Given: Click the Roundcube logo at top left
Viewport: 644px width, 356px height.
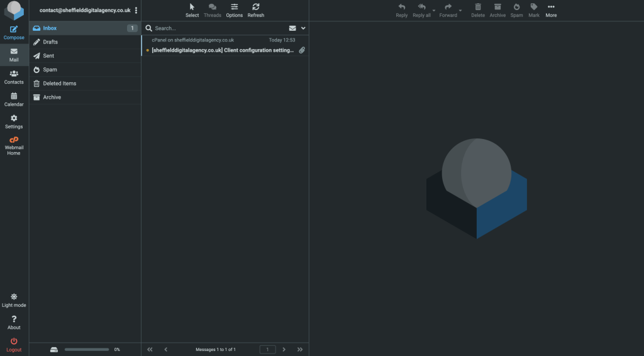Looking at the screenshot, I should click(x=14, y=10).
